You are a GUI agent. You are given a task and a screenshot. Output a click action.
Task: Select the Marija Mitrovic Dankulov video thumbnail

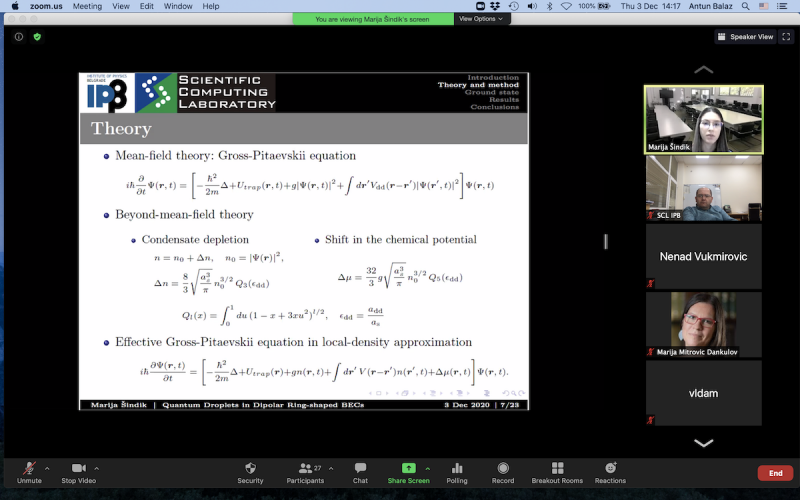[703, 325]
